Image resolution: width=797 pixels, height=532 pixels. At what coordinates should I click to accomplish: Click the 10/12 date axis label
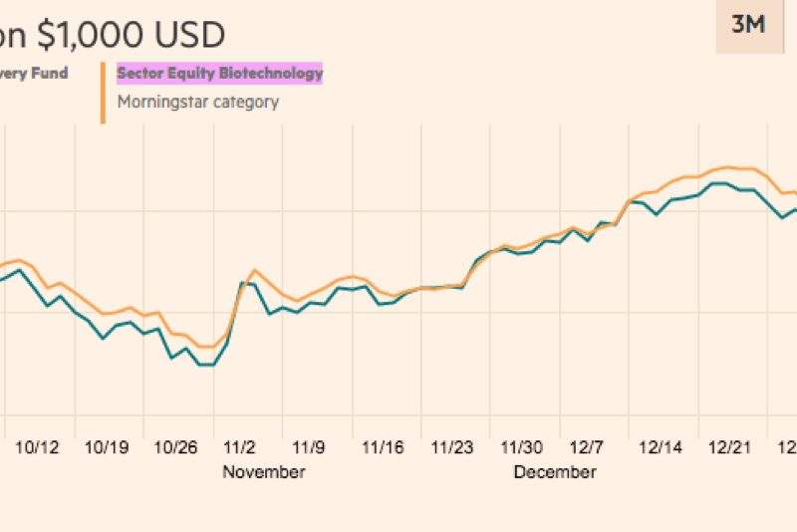click(37, 447)
